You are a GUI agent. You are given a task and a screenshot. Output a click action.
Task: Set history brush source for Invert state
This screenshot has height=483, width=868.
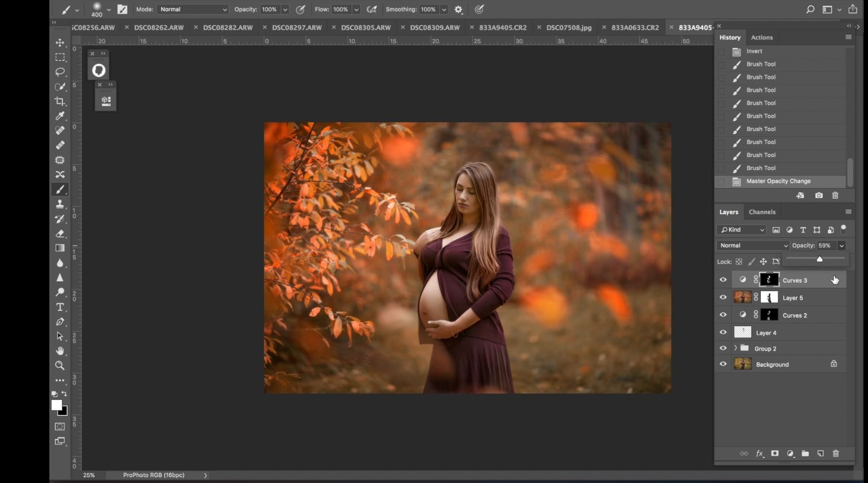[721, 51]
